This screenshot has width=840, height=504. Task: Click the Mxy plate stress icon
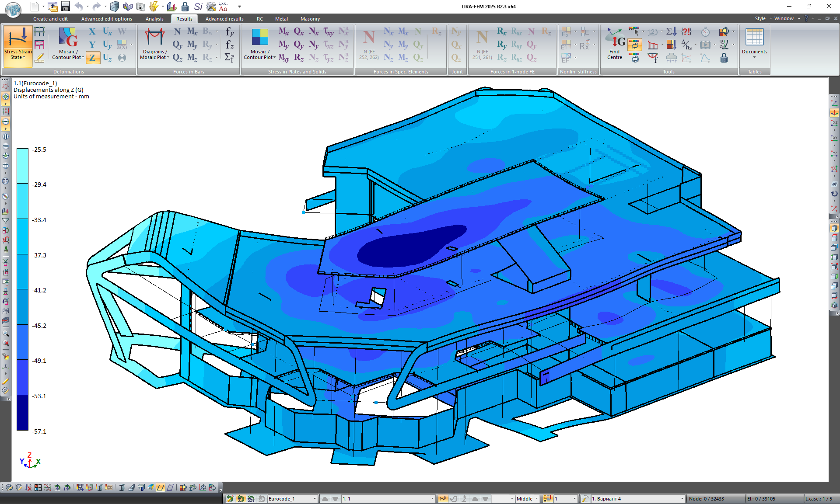(x=283, y=58)
